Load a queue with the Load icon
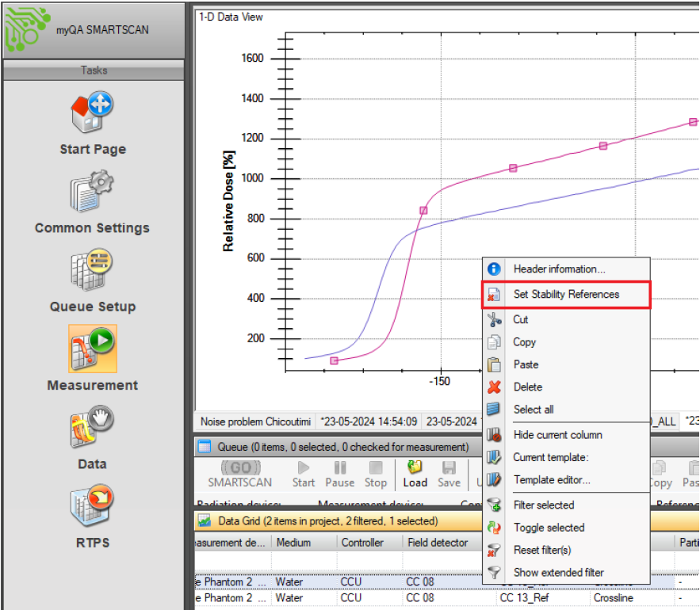 [415, 474]
